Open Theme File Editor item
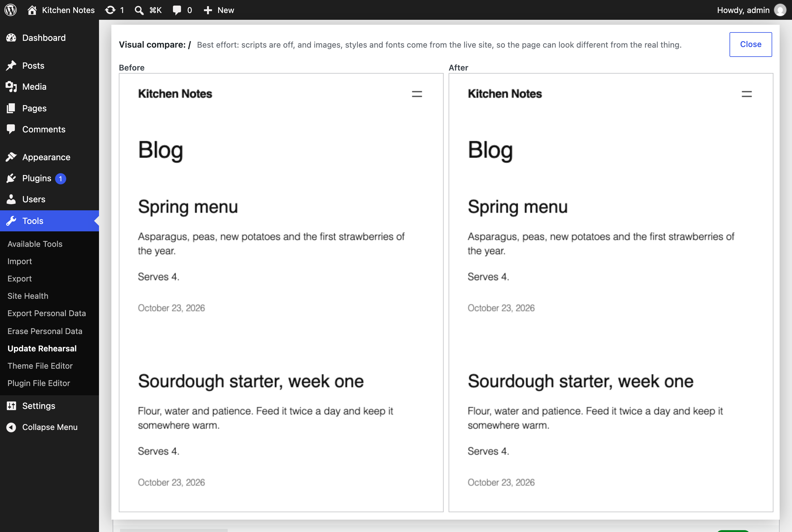The image size is (792, 532). coord(40,366)
